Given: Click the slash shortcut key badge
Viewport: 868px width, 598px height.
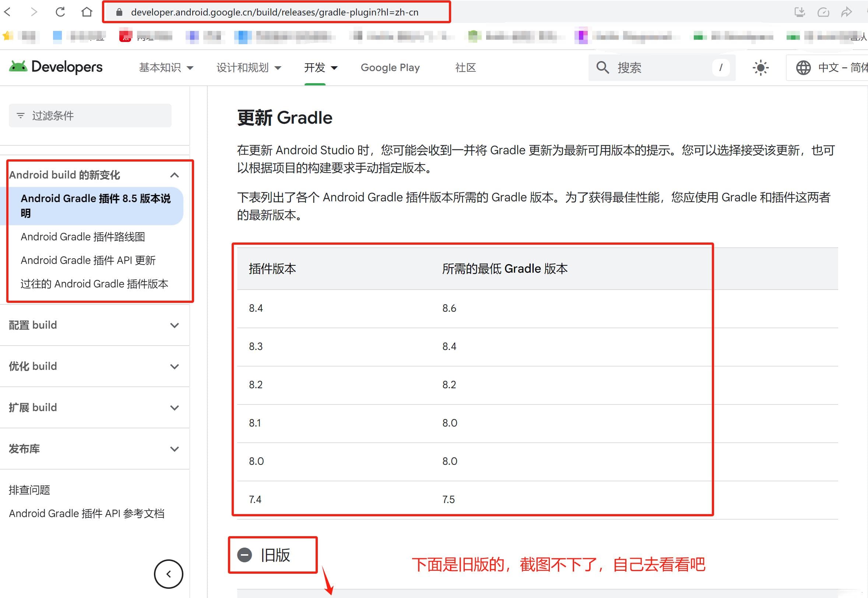Looking at the screenshot, I should [x=721, y=67].
